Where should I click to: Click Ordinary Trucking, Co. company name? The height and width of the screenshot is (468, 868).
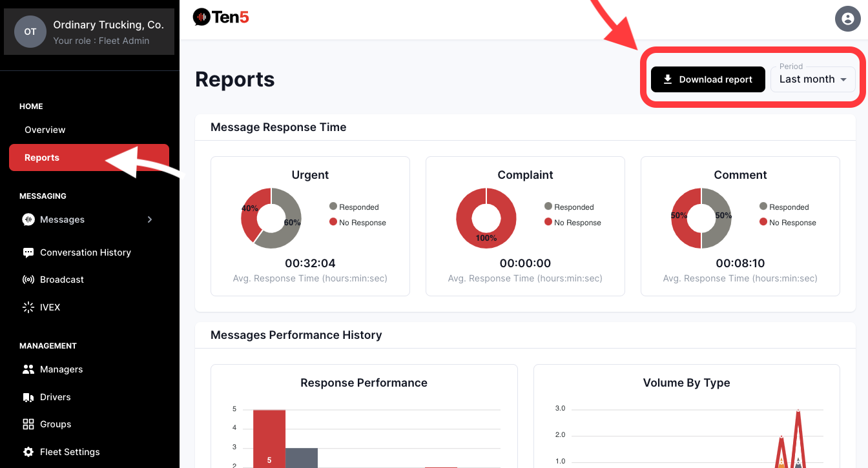tap(108, 25)
